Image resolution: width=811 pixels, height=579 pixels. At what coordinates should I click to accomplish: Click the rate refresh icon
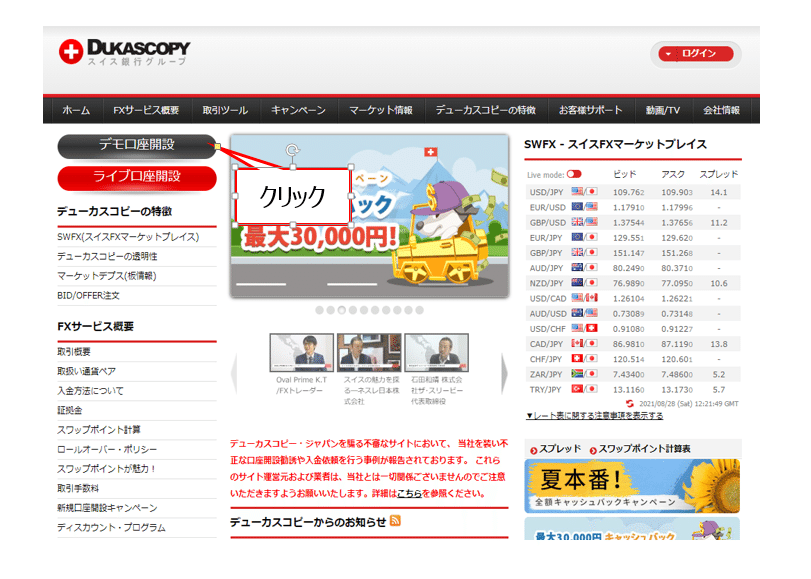point(629,404)
